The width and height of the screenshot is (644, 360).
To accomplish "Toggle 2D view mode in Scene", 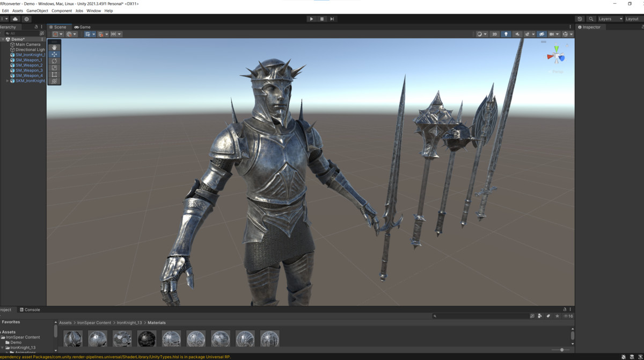I will point(494,34).
